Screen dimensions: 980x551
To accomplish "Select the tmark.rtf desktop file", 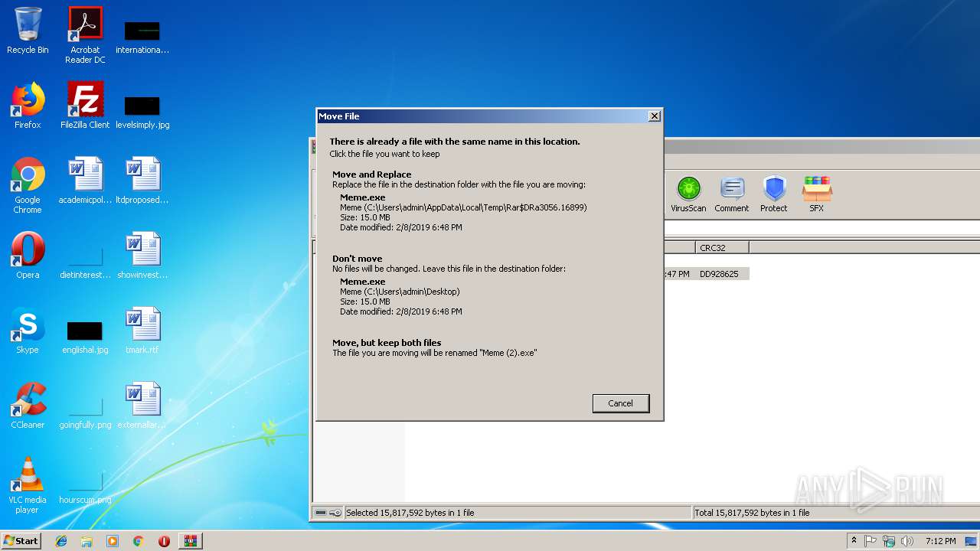I will 142,331.
